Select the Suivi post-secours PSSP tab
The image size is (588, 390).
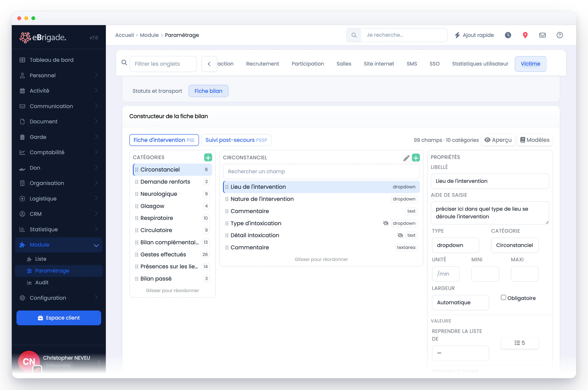coord(236,140)
